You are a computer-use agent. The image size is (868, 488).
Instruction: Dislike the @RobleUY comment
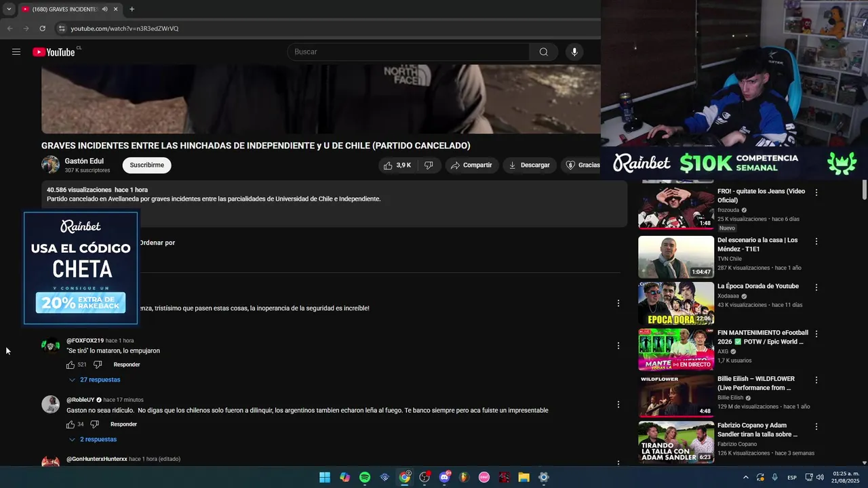point(94,424)
